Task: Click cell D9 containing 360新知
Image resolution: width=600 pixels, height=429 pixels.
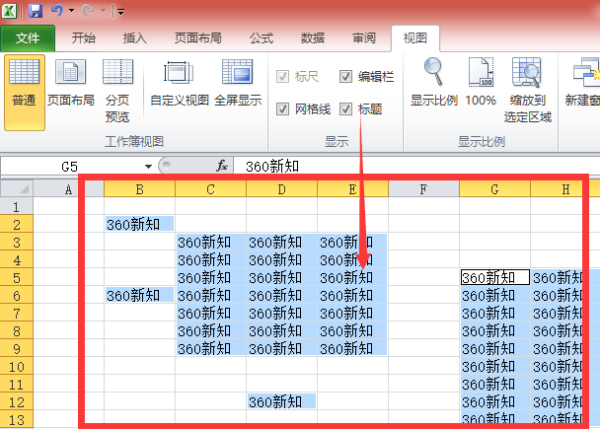Action: pos(282,349)
